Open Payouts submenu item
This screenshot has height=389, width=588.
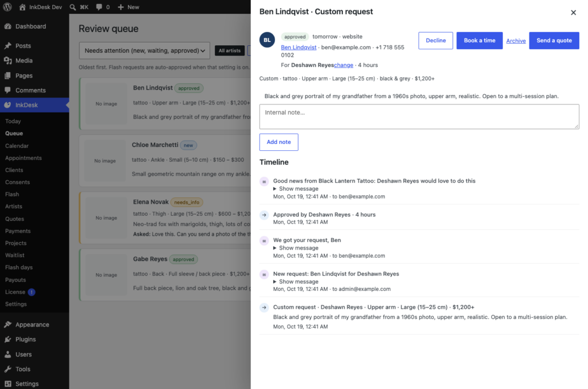tap(16, 280)
